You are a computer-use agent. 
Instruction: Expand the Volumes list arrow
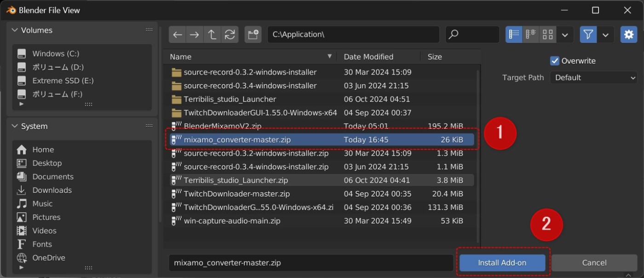21,104
